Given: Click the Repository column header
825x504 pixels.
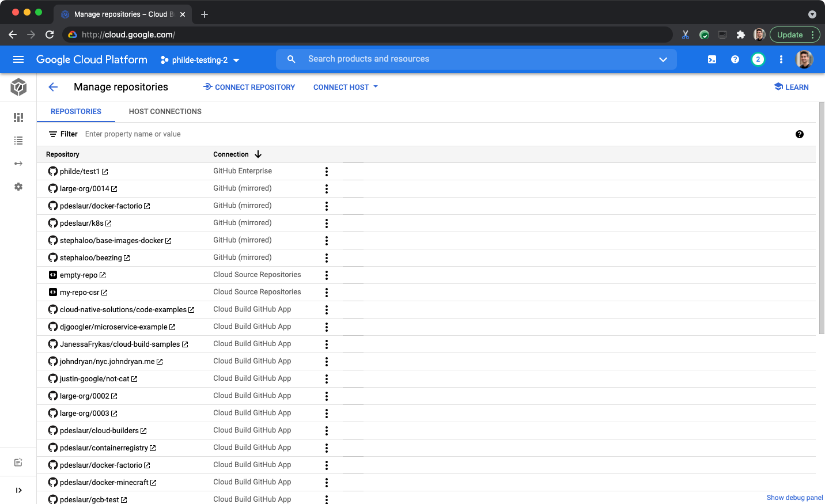Looking at the screenshot, I should (x=63, y=154).
